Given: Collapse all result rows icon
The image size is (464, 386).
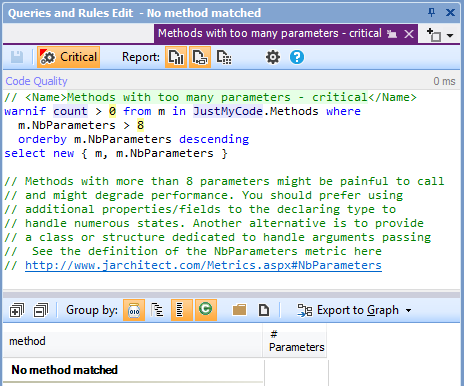Looking at the screenshot, I should [41, 310].
